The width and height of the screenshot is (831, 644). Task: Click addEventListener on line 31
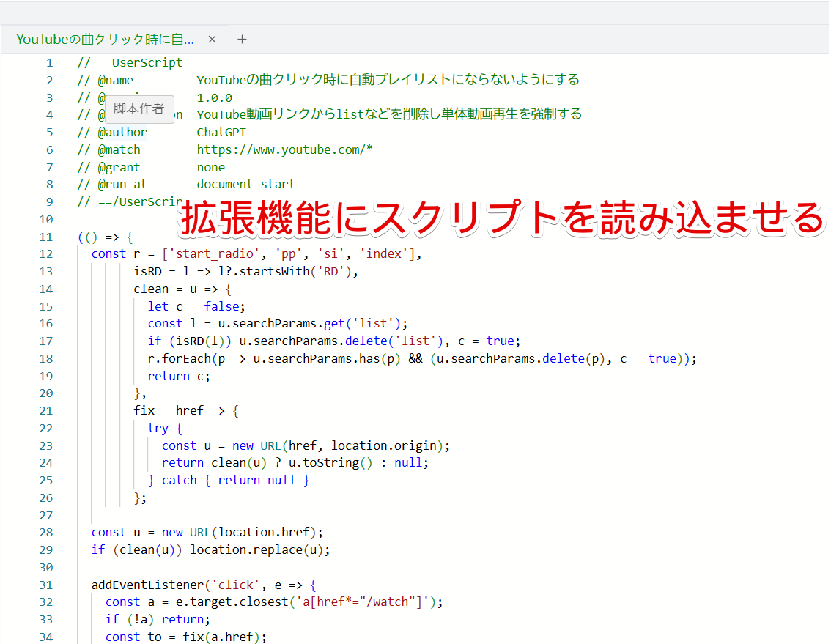click(147, 585)
